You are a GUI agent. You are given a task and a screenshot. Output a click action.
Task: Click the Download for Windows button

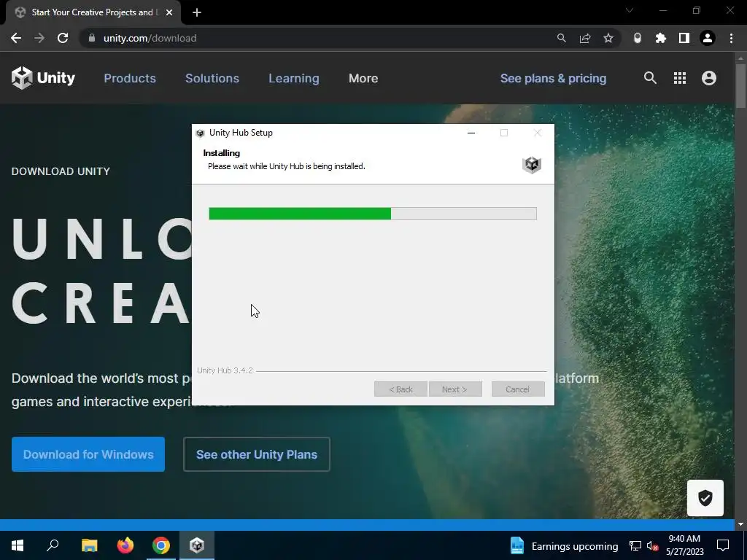(88, 454)
